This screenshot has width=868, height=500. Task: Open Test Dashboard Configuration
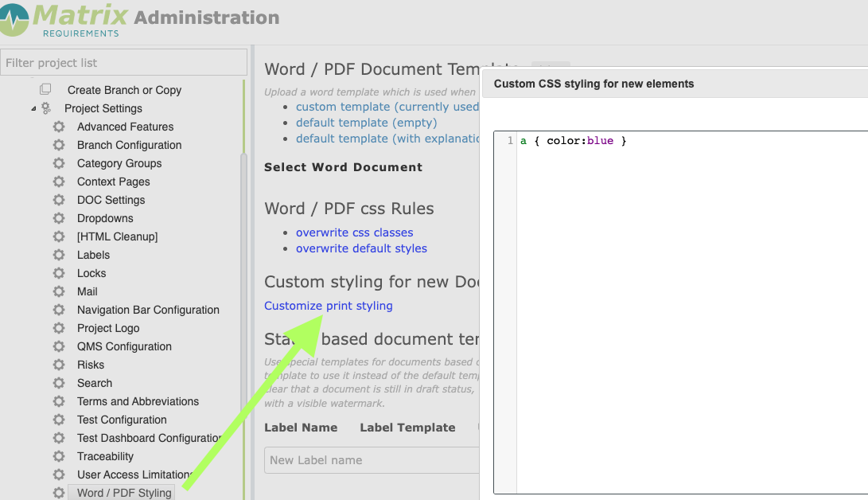pos(149,437)
